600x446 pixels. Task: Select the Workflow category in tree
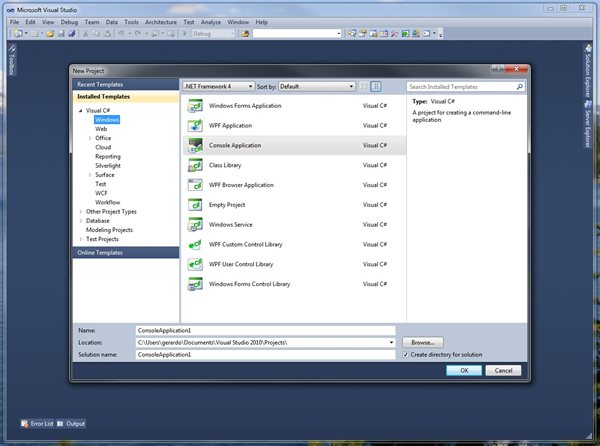(x=107, y=202)
